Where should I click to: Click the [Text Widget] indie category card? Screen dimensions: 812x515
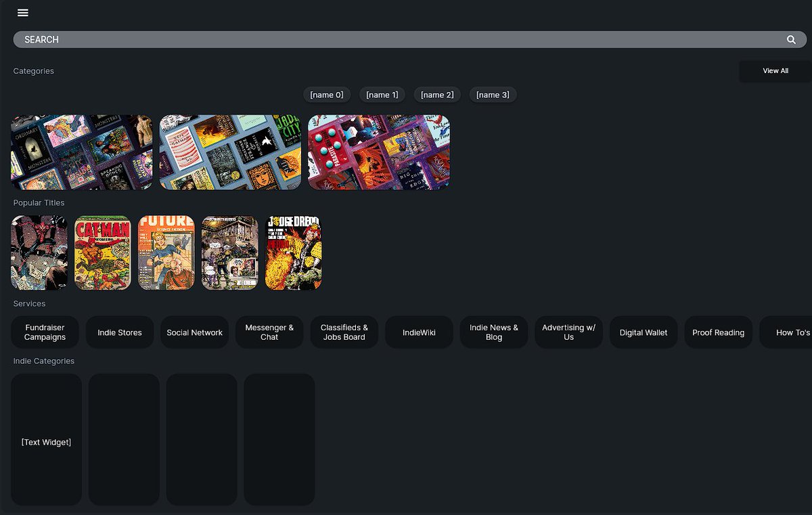[x=46, y=439]
